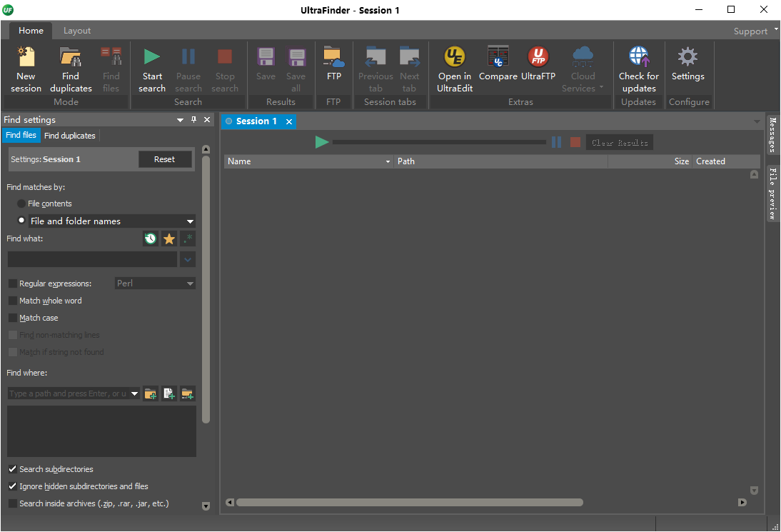Select the Find duplicates settings tab
The width and height of the screenshot is (781, 532).
(70, 136)
